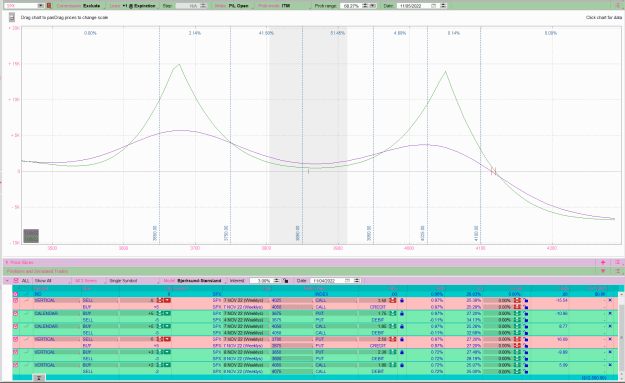The width and height of the screenshot is (625, 383).
Task: Sort by the BP Effect column header
Action: click(597, 288)
